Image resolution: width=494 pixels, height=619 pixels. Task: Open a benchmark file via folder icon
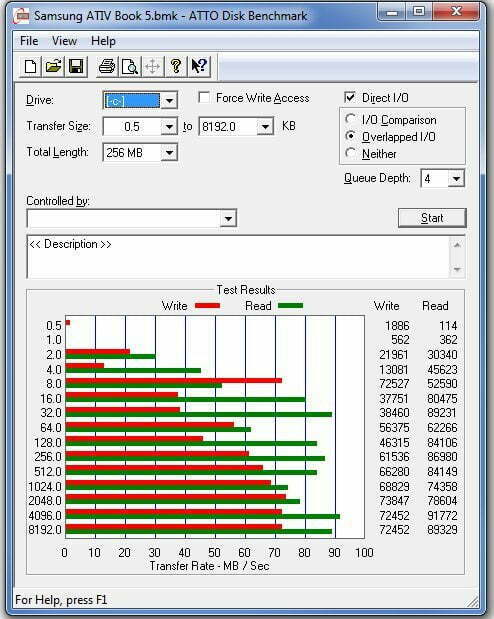(53, 66)
